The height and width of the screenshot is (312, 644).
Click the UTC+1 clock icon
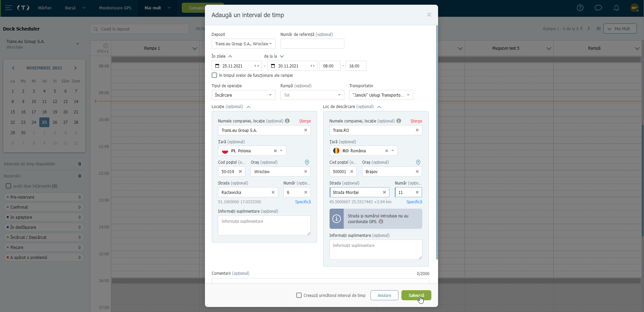coord(105,46)
